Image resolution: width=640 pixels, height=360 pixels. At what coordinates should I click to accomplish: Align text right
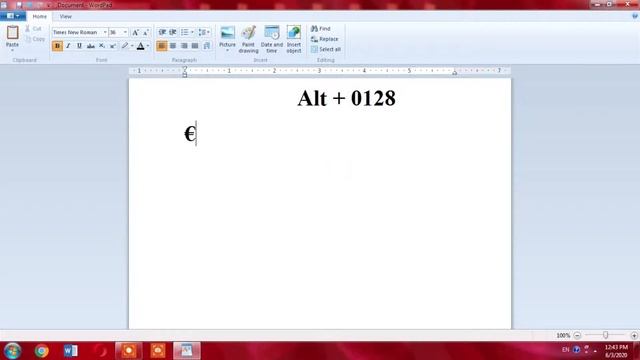pyautogui.click(x=184, y=46)
